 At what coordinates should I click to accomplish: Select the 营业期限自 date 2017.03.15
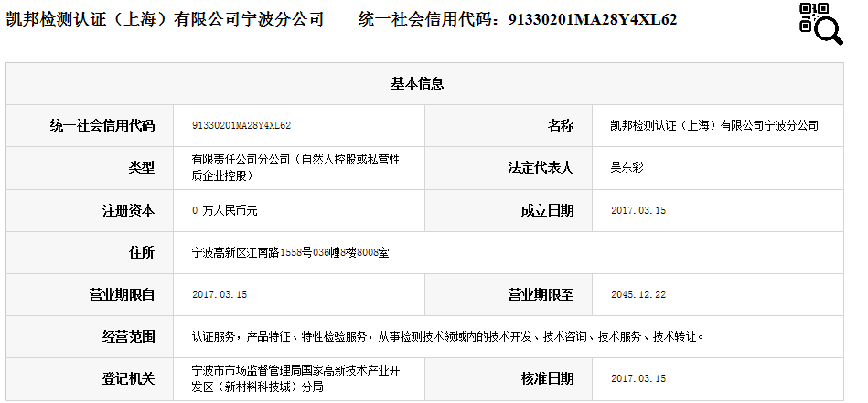click(x=220, y=294)
